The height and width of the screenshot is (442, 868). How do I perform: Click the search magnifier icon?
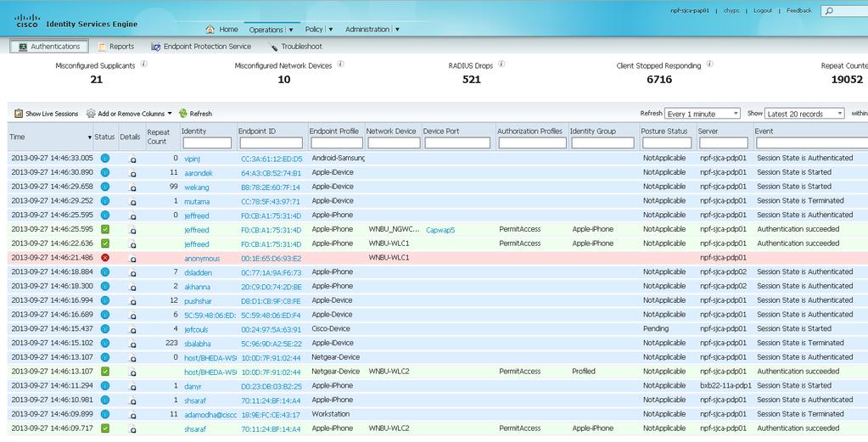(x=829, y=11)
